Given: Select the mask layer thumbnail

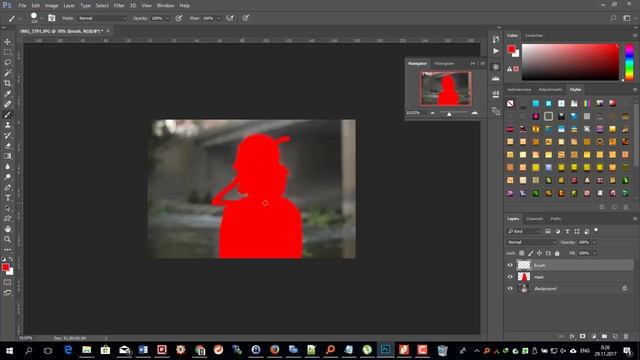Looking at the screenshot, I should pos(524,277).
